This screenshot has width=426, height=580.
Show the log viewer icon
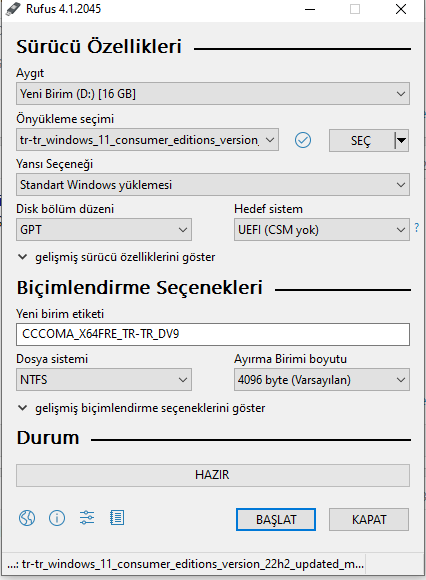pyautogui.click(x=117, y=518)
